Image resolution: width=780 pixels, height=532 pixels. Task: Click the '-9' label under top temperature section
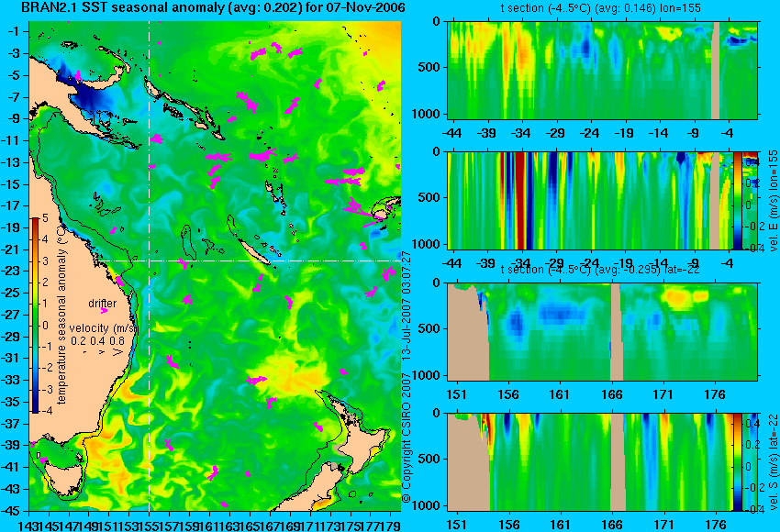coord(694,133)
